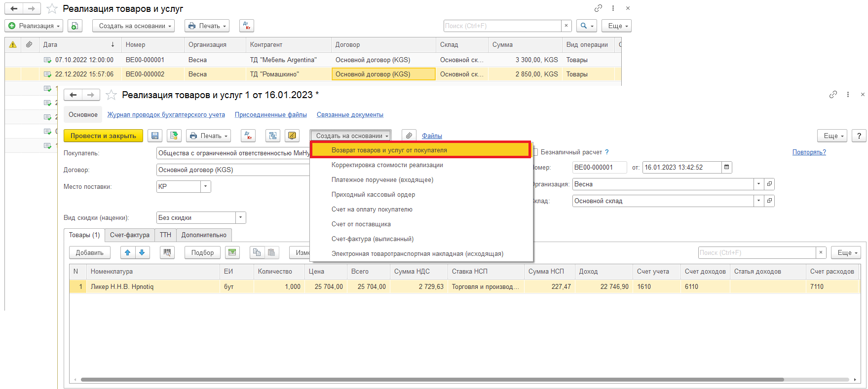Choose Возврат товаров и услуг от покупателя

coord(420,150)
